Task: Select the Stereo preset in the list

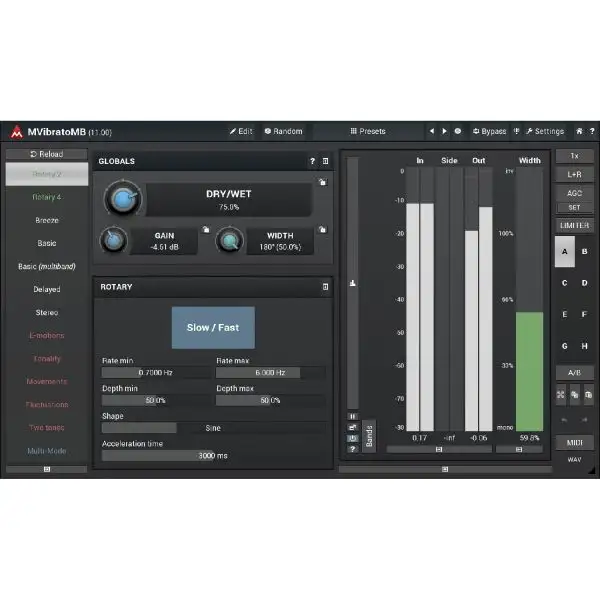Action: 47,313
